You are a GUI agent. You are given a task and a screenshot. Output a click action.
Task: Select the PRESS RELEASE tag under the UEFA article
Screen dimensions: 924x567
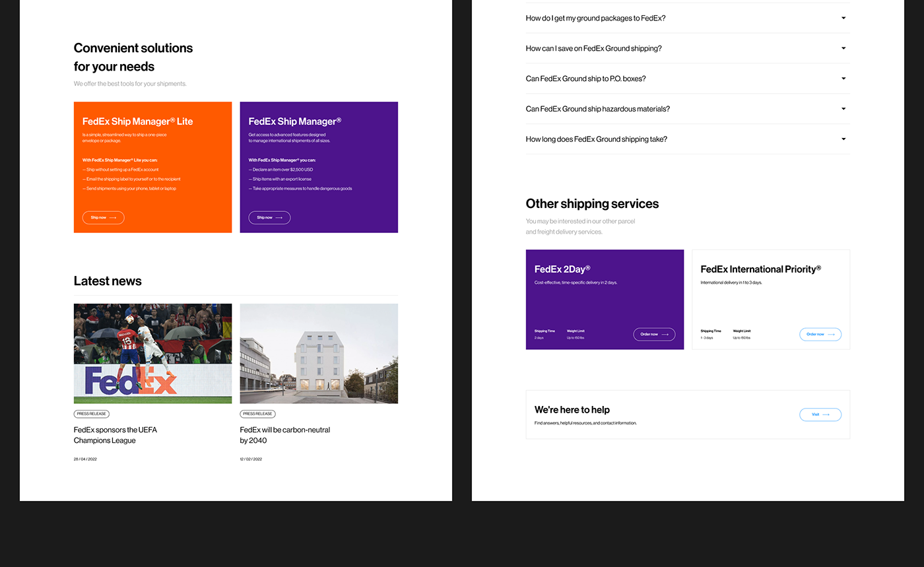[91, 414]
